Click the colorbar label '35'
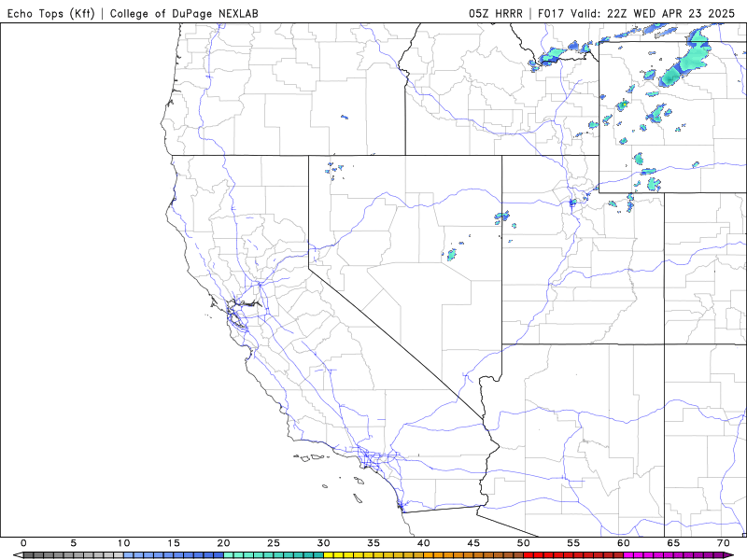Viewport: 747px width, 560px height. pyautogui.click(x=373, y=543)
